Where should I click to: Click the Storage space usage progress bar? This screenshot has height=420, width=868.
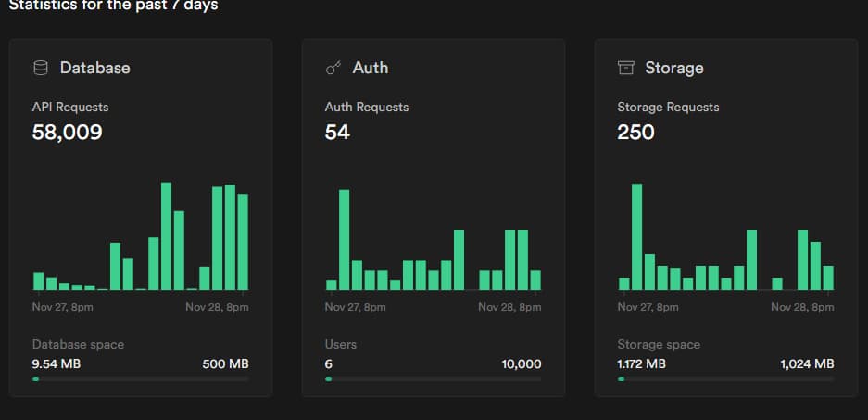[725, 379]
